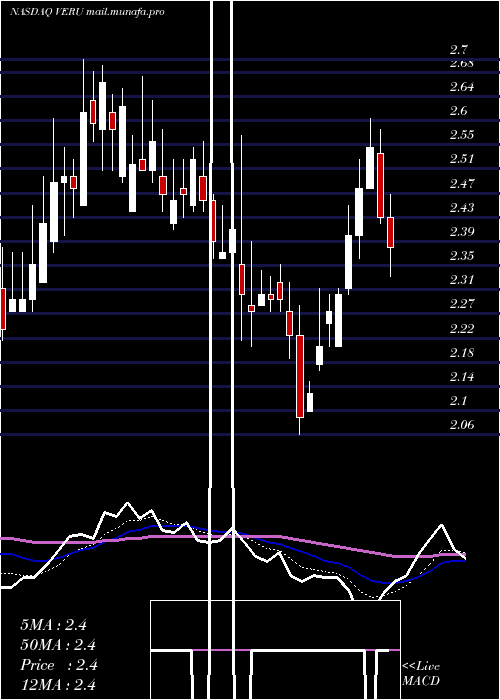Click the 2.27 price axis label
This screenshot has height=700, width=500.
pos(462,304)
